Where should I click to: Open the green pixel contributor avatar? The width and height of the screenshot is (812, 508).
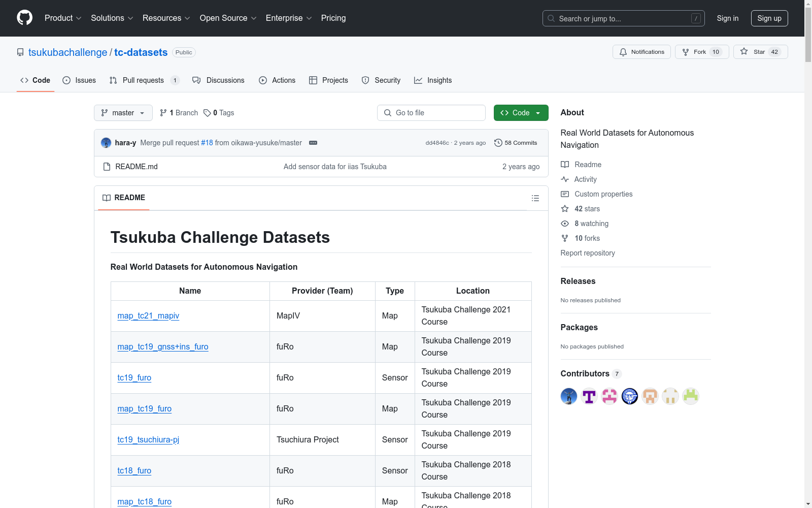click(x=691, y=396)
